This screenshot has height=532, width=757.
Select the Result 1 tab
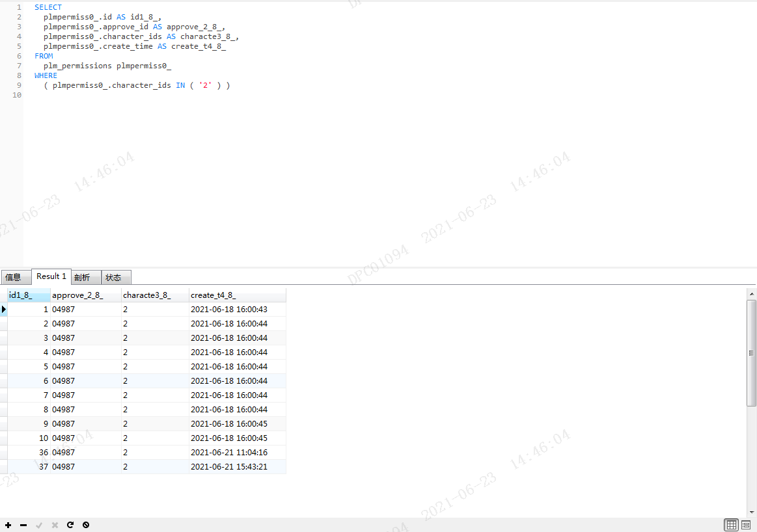point(51,276)
